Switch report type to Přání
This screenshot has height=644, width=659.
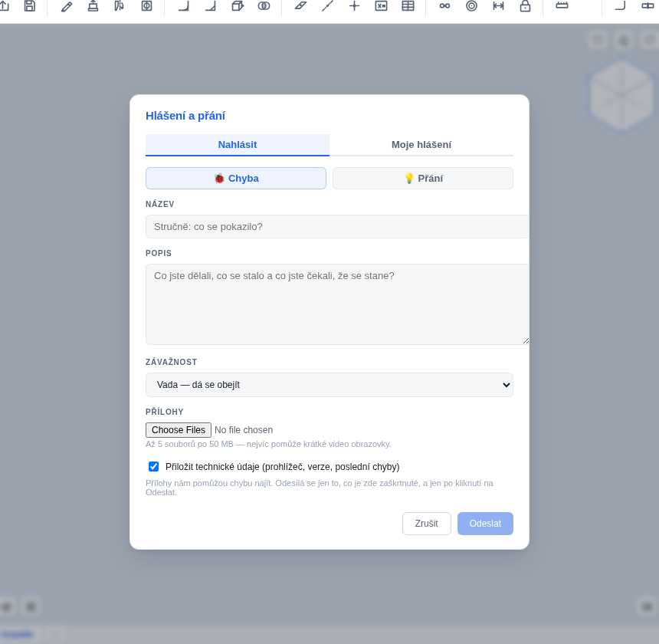[423, 178]
